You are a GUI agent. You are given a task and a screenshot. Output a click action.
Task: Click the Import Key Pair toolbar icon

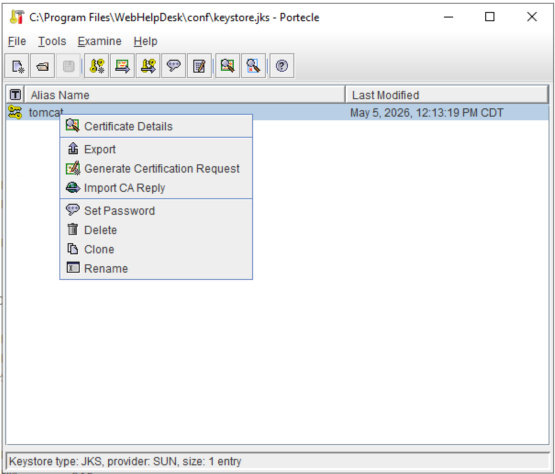[148, 66]
